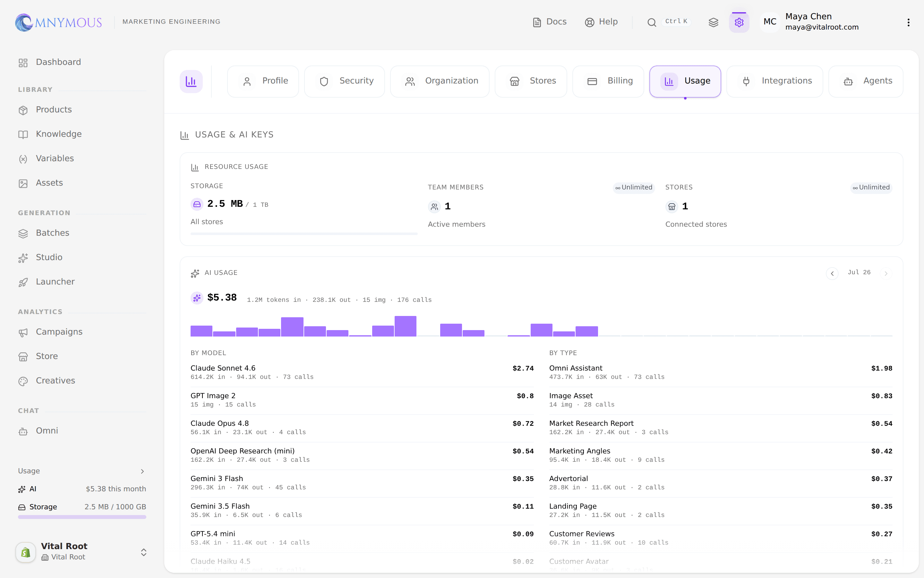Image resolution: width=924 pixels, height=578 pixels.
Task: Select OpenAI Deep Research (mini) row
Action: pos(362,455)
